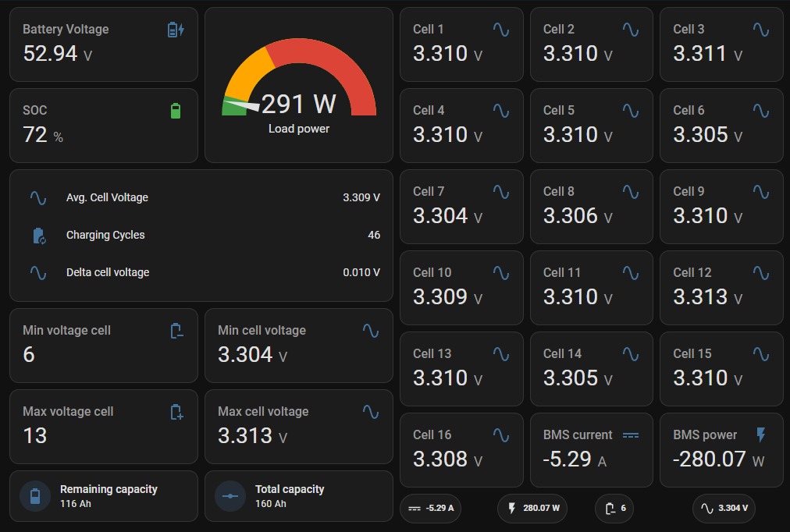The image size is (790, 532).
Task: Click the Cell 16 sine wave icon
Action: click(x=501, y=435)
